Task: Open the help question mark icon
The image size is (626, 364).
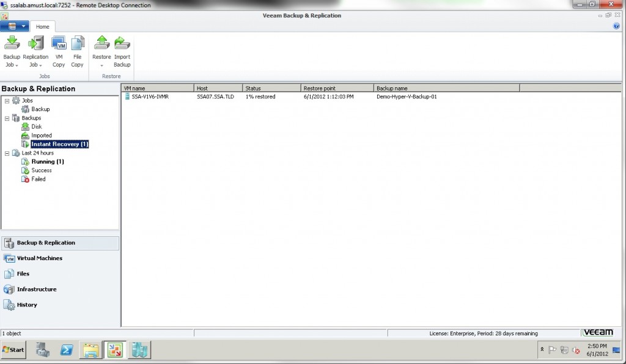Action: 616,26
